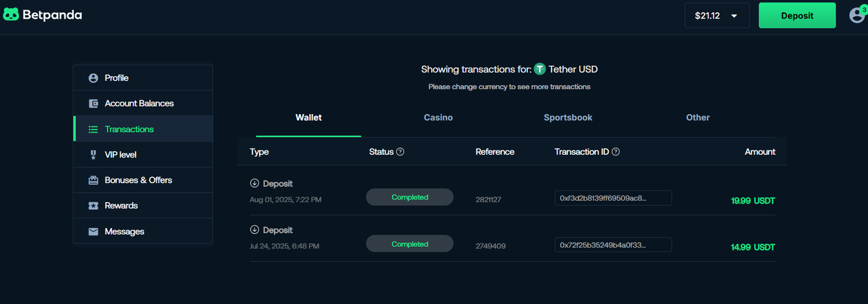Switch to the Casino tab
Viewport: 868px width, 304px height.
[x=438, y=117]
